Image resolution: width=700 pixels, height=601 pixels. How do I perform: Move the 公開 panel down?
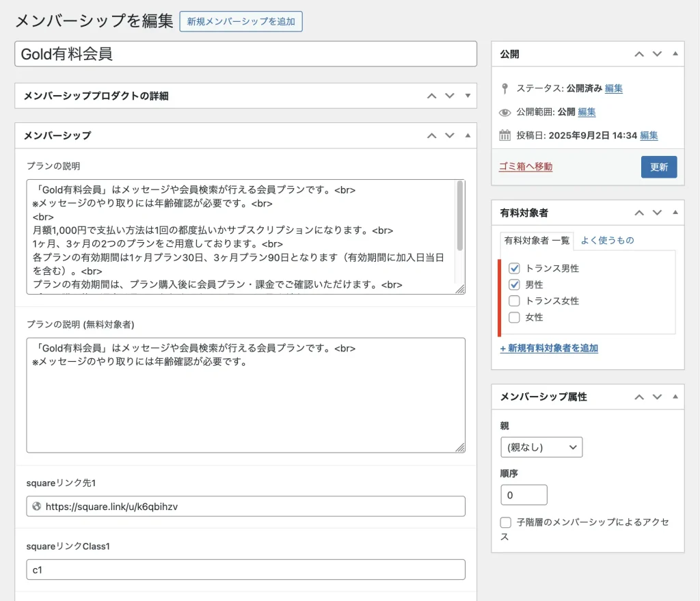pos(657,54)
